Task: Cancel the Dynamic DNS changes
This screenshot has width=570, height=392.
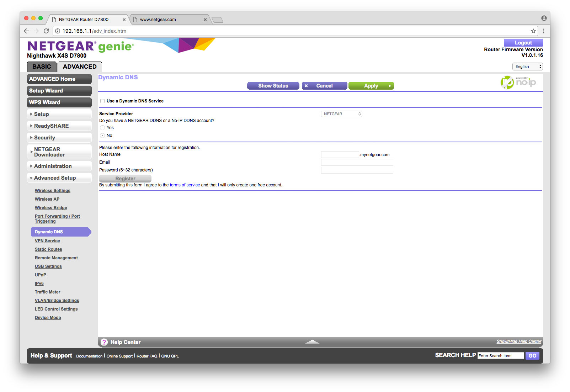Action: coord(324,86)
